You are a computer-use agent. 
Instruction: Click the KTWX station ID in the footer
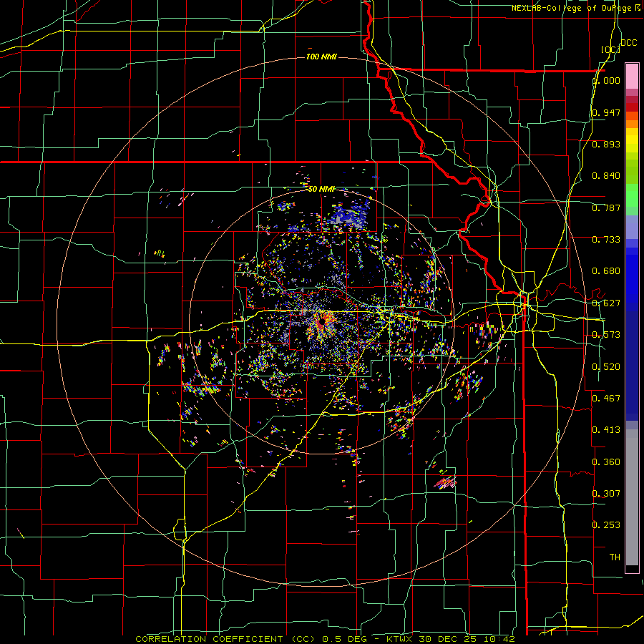pyautogui.click(x=399, y=639)
